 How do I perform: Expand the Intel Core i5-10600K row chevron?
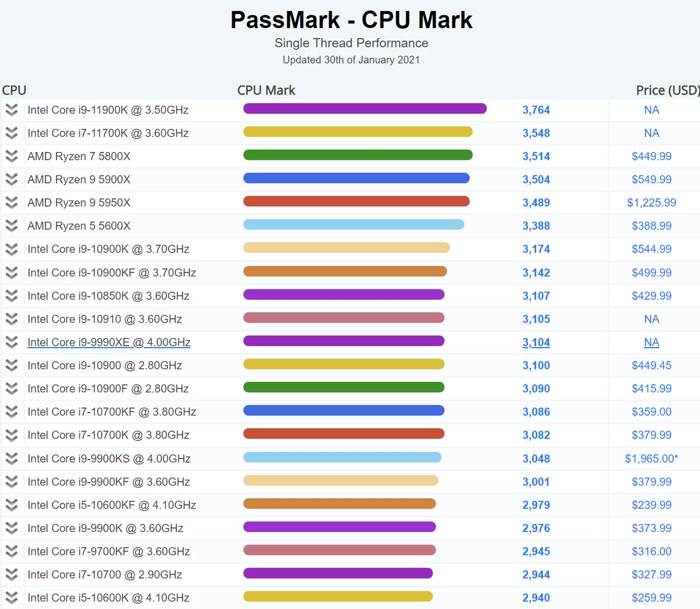(12, 598)
